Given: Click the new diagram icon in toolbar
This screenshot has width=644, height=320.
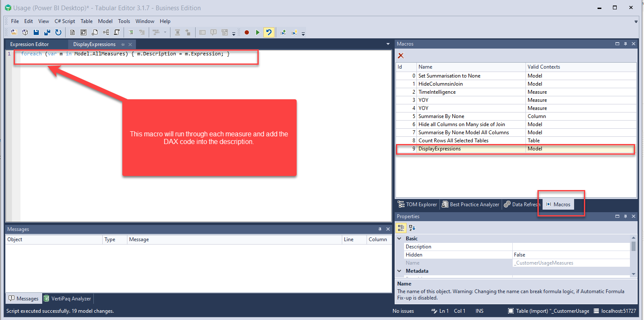Looking at the screenshot, I should click(x=106, y=32).
